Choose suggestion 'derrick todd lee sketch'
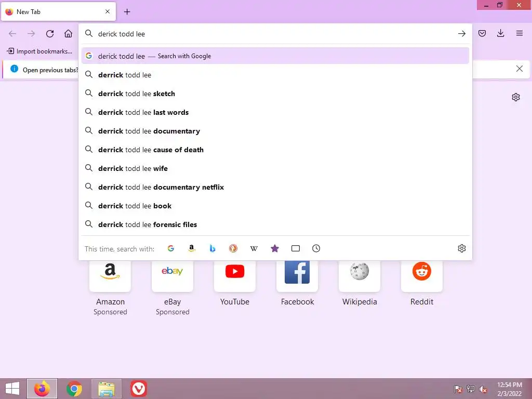Screen dimensions: 532x399 tap(275, 94)
